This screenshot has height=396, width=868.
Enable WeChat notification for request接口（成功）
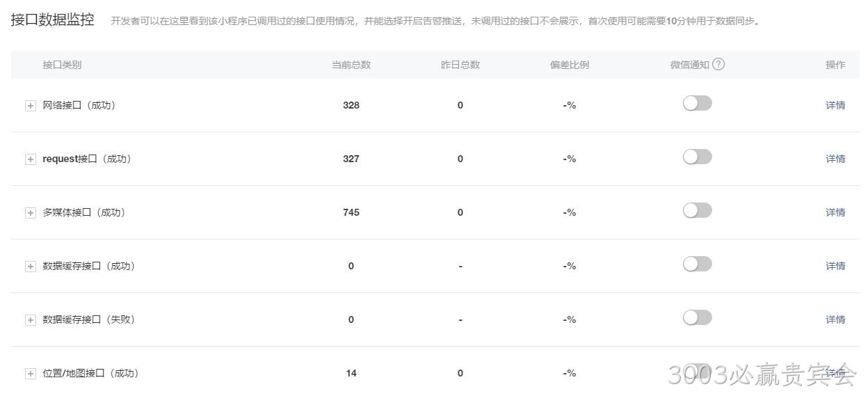coord(697,157)
